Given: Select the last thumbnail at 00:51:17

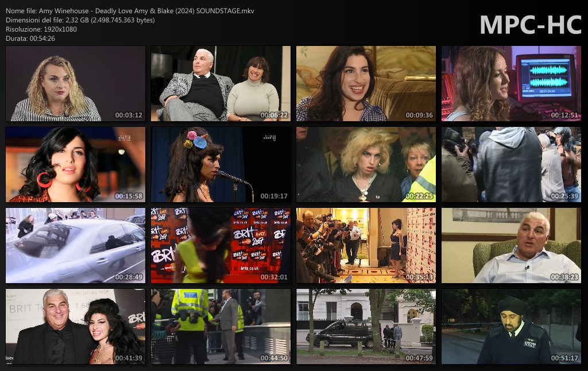Looking at the screenshot, I should pyautogui.click(x=511, y=326).
